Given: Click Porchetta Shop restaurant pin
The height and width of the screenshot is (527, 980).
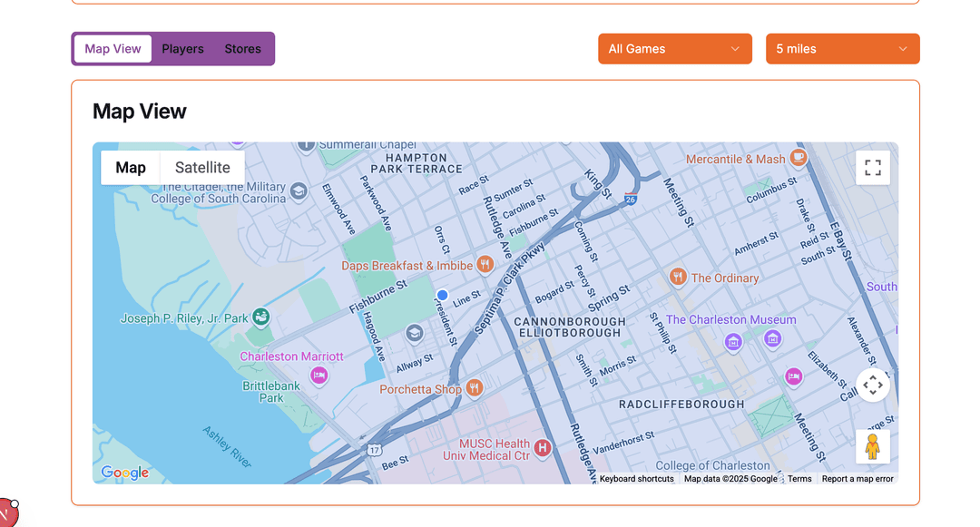Looking at the screenshot, I should [x=475, y=387].
